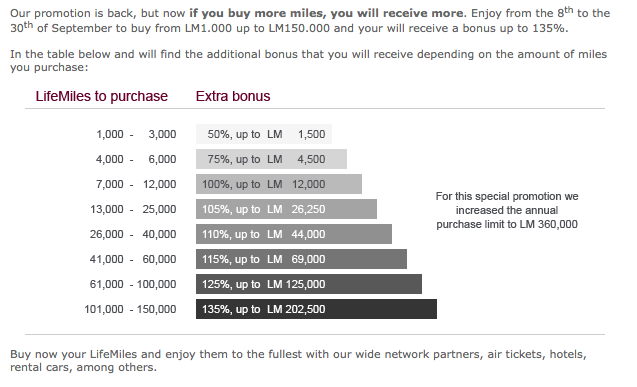The height and width of the screenshot is (387, 637).
Task: Click the 41,000 - 60,000 range label
Action: click(x=133, y=259)
